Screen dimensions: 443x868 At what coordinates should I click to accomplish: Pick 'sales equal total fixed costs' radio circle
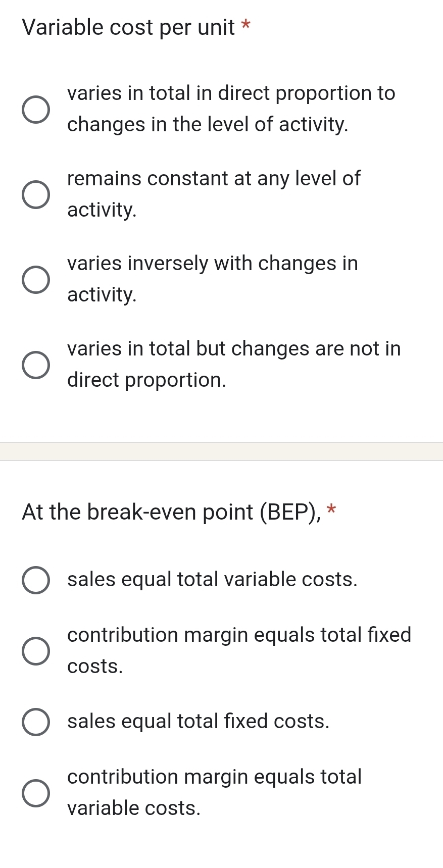[36, 722]
